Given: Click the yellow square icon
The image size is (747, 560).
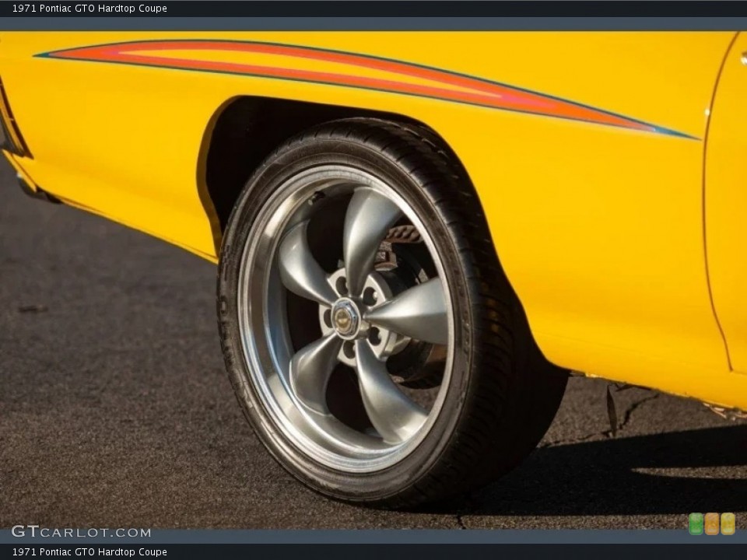Looking at the screenshot, I should point(728,523).
